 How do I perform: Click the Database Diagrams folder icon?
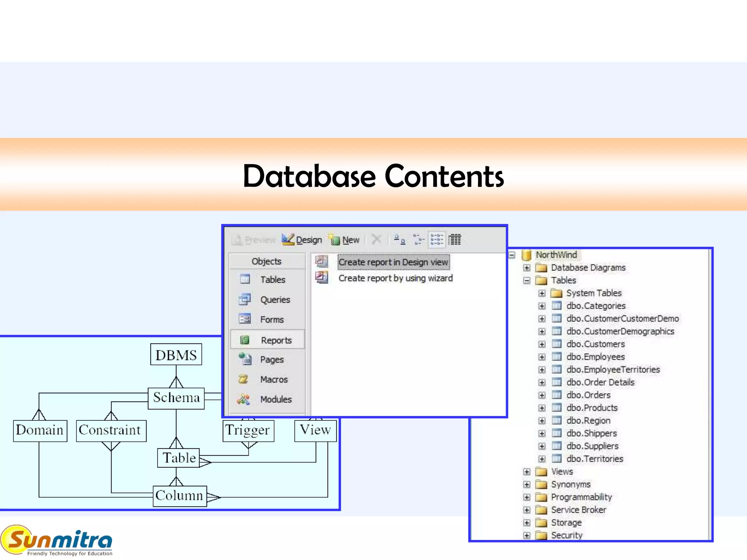pyautogui.click(x=542, y=268)
